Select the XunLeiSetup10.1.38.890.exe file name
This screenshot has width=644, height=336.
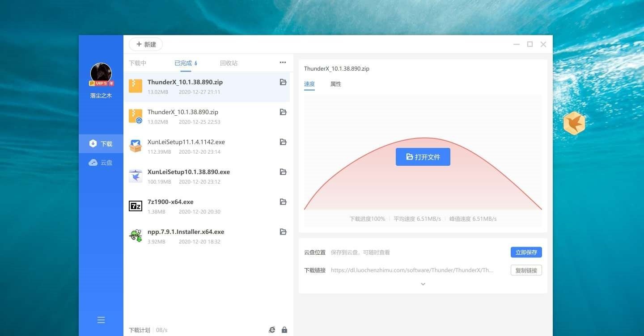pyautogui.click(x=189, y=172)
